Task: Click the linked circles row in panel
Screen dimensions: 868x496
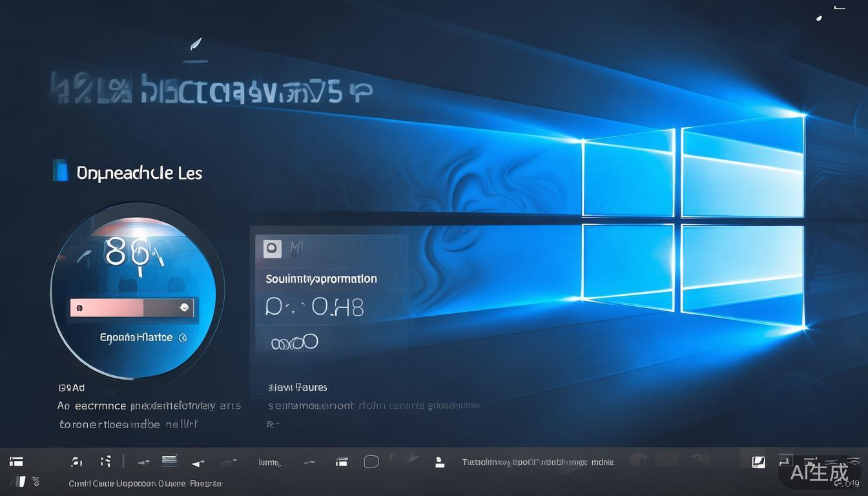Action: (294, 342)
